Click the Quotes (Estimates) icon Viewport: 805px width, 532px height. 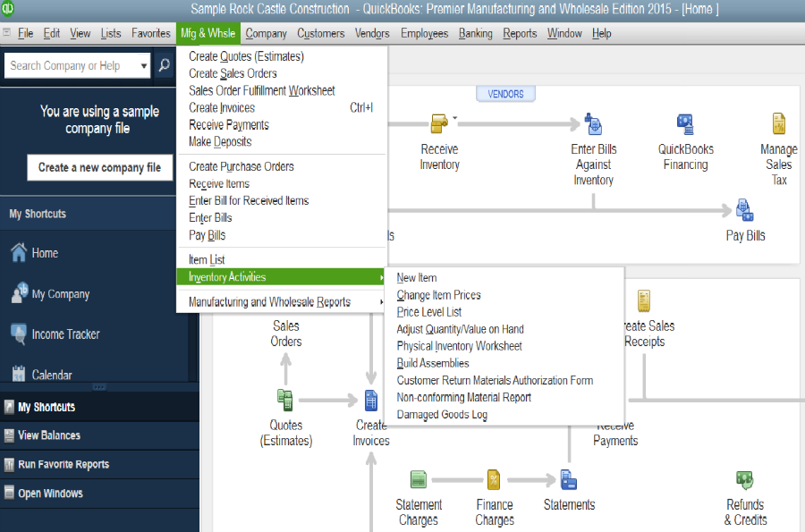coord(285,401)
